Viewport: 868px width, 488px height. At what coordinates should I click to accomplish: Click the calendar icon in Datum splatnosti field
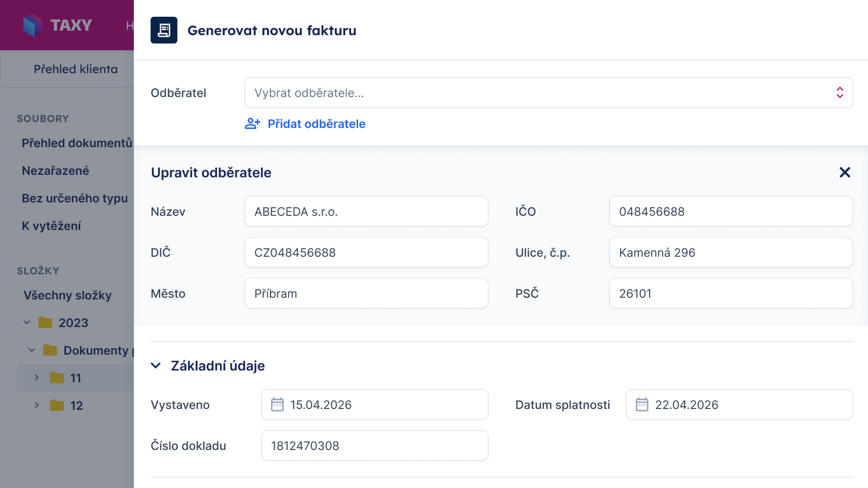[x=642, y=404]
